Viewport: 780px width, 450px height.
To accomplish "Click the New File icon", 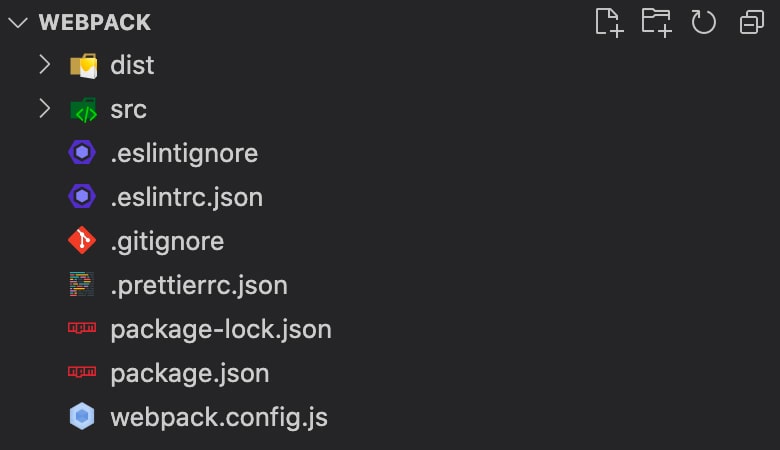I will [609, 23].
